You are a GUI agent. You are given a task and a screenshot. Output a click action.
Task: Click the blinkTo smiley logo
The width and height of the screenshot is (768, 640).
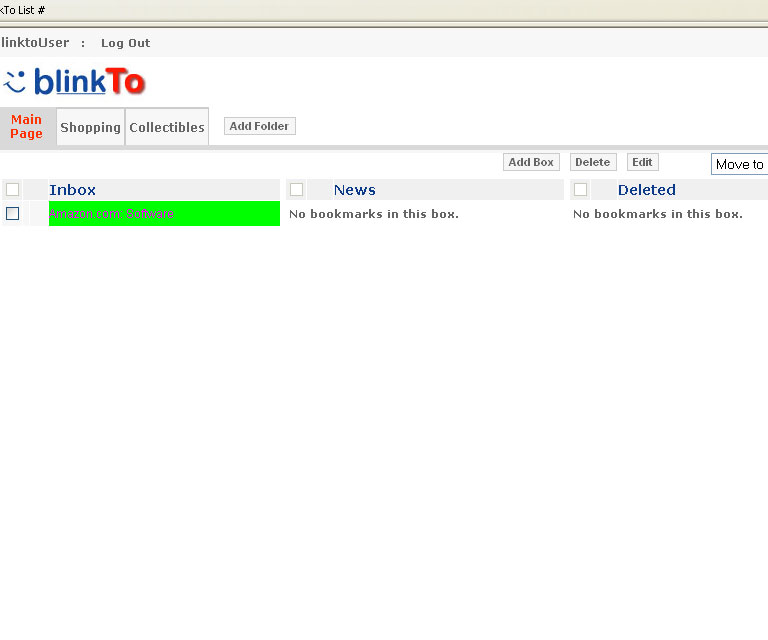point(15,81)
